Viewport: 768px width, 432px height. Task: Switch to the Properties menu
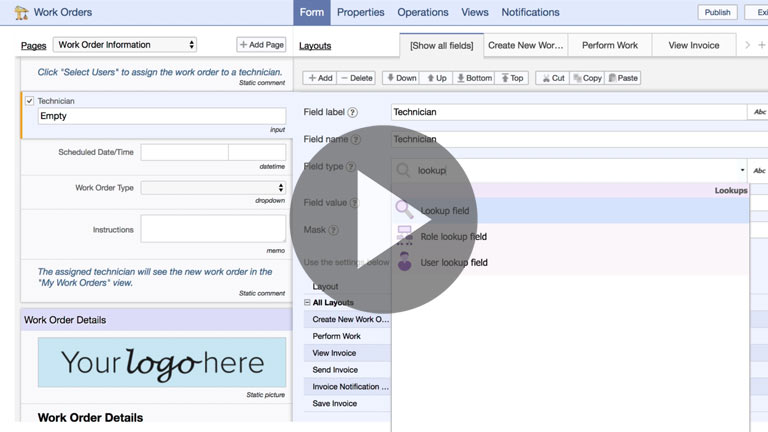point(360,12)
